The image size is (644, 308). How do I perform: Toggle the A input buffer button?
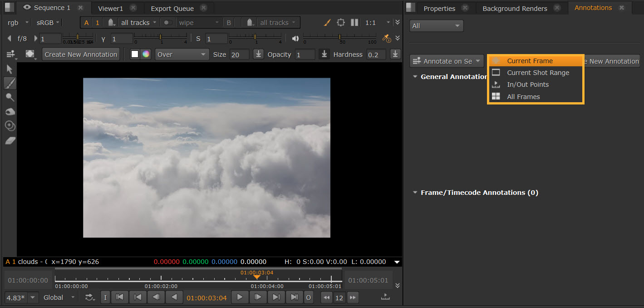(x=86, y=22)
